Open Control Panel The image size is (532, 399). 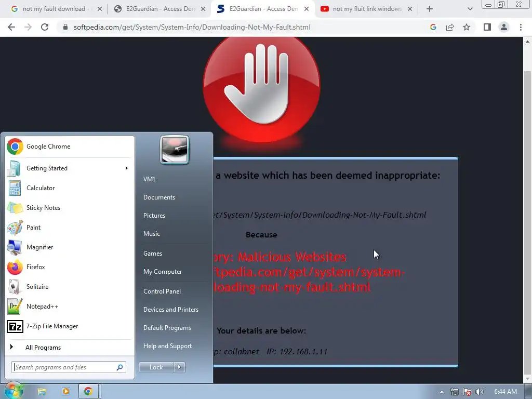point(162,291)
